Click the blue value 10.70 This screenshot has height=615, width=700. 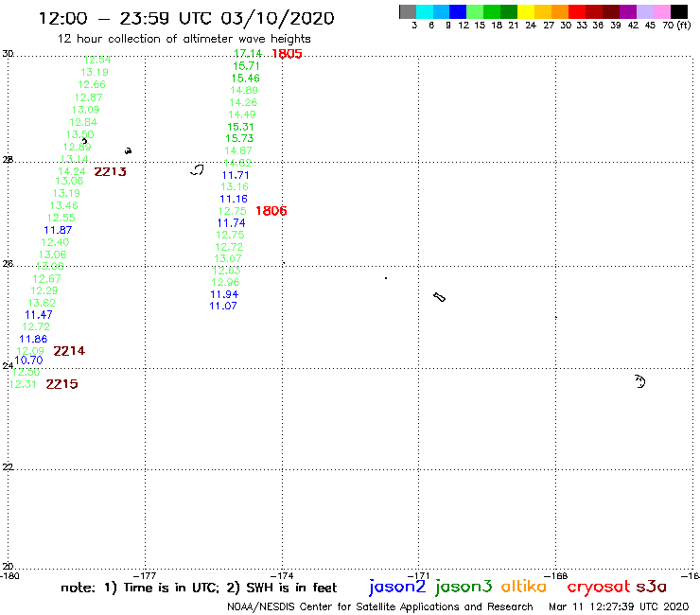coord(28,360)
